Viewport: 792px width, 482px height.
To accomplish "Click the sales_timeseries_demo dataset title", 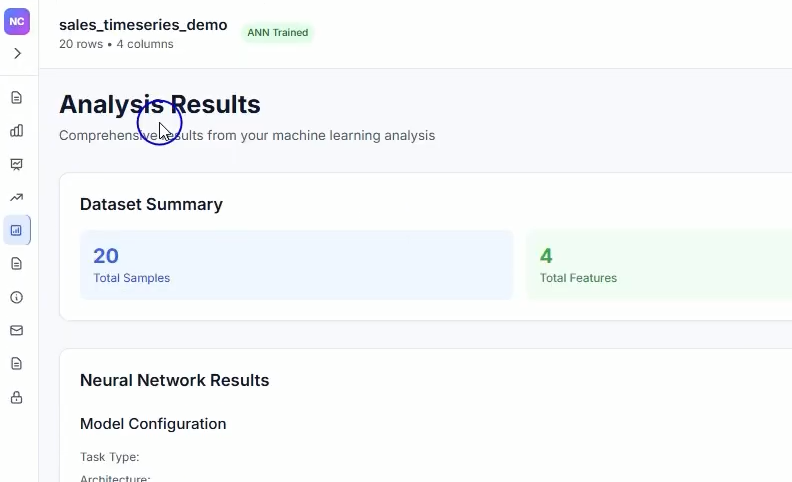I will 143,25.
